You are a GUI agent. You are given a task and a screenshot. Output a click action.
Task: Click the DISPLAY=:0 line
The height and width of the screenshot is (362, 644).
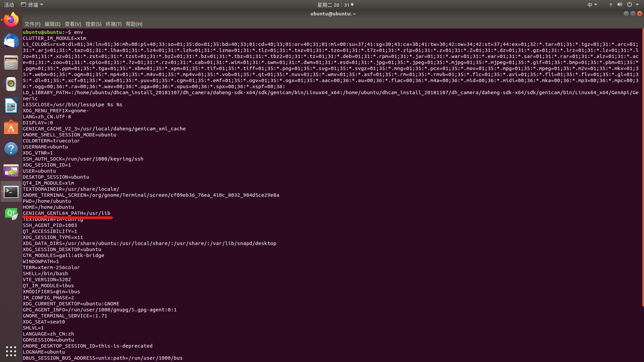pos(38,123)
